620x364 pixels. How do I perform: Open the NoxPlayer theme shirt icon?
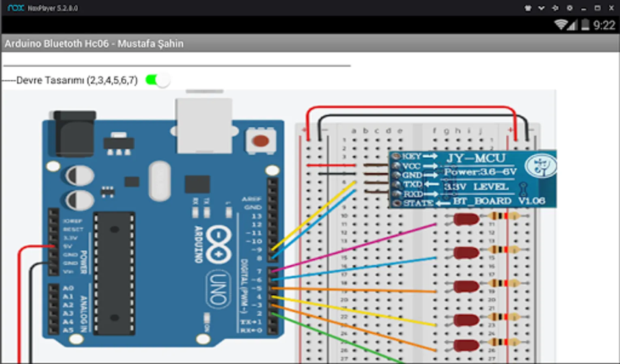point(528,8)
